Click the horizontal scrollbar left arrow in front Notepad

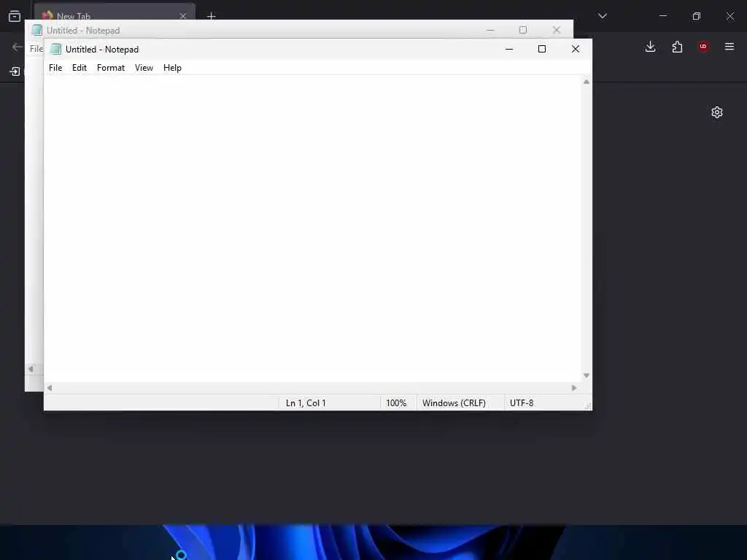click(50, 388)
